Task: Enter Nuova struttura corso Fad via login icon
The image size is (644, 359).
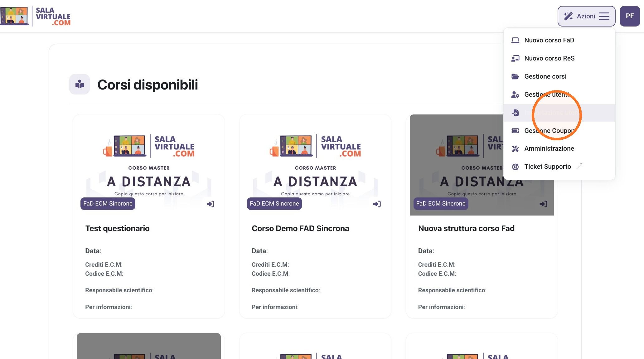Action: pyautogui.click(x=544, y=204)
